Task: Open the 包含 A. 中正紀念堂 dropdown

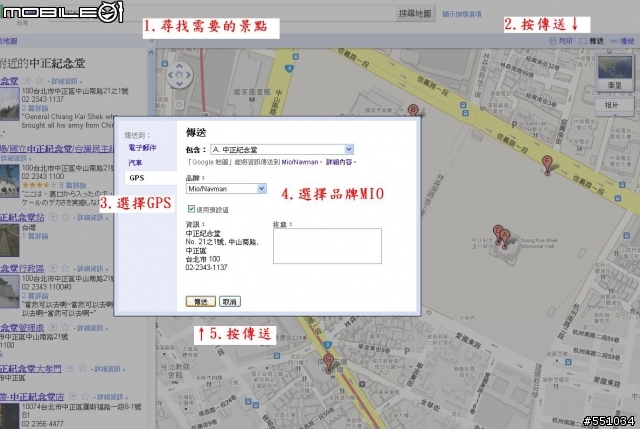Action: (282, 149)
